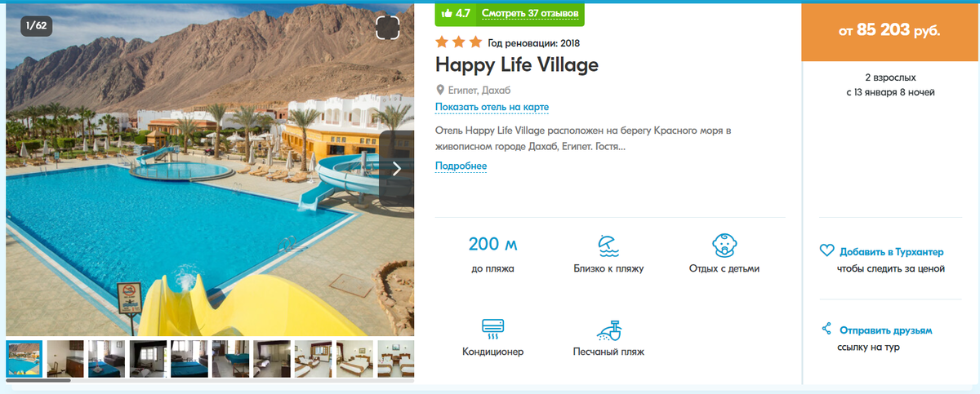Click the orange price button 85 203 руб.
The height and width of the screenshot is (394, 980).
tap(890, 31)
